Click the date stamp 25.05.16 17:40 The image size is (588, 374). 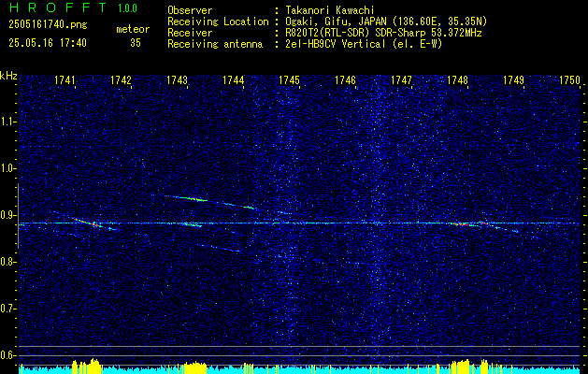(48, 43)
